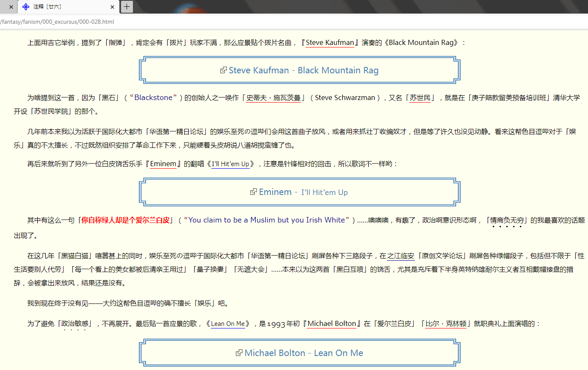Click the 注释〔廿六〕 tab favicon
Screen dimensions: 588x370
pyautogui.click(x=26, y=7)
